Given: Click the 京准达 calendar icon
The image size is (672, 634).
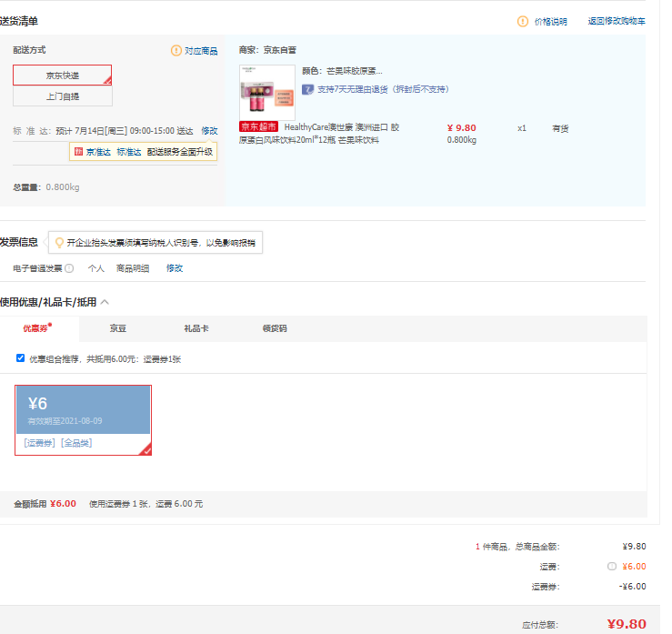Looking at the screenshot, I should click(x=78, y=151).
